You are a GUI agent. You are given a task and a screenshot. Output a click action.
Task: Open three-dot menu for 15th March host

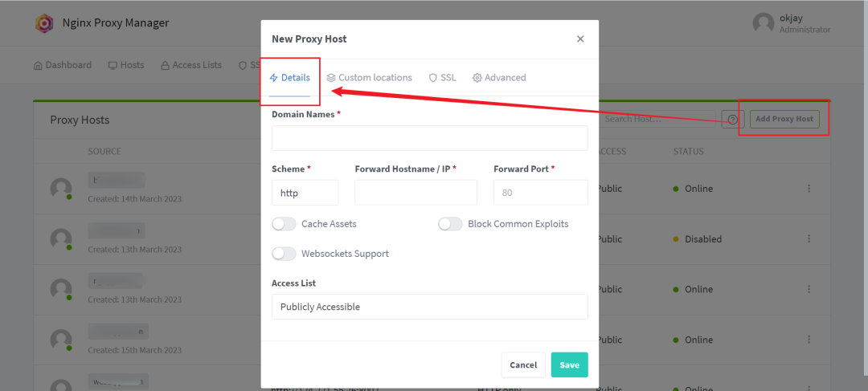(x=809, y=340)
